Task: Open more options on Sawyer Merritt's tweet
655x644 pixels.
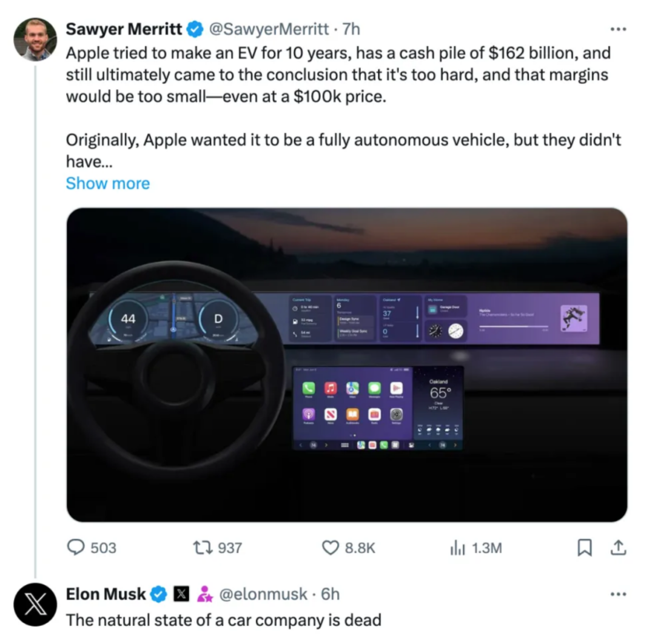Action: pyautogui.click(x=617, y=29)
